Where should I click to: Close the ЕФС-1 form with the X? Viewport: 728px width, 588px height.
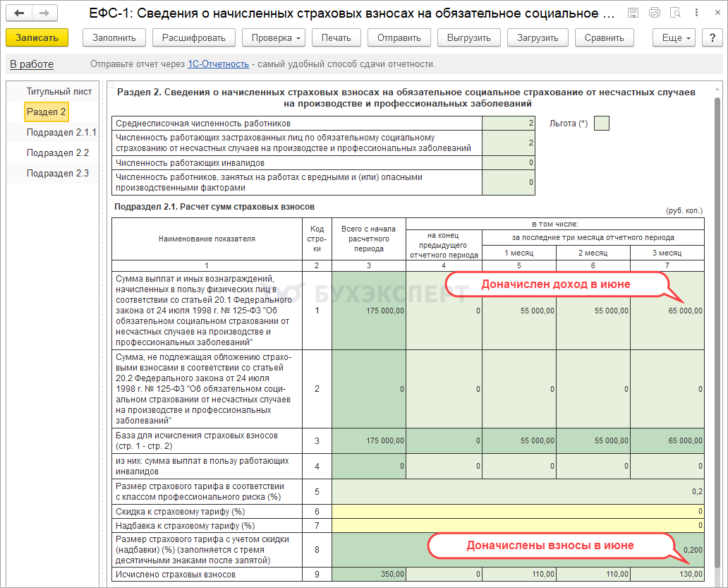717,13
